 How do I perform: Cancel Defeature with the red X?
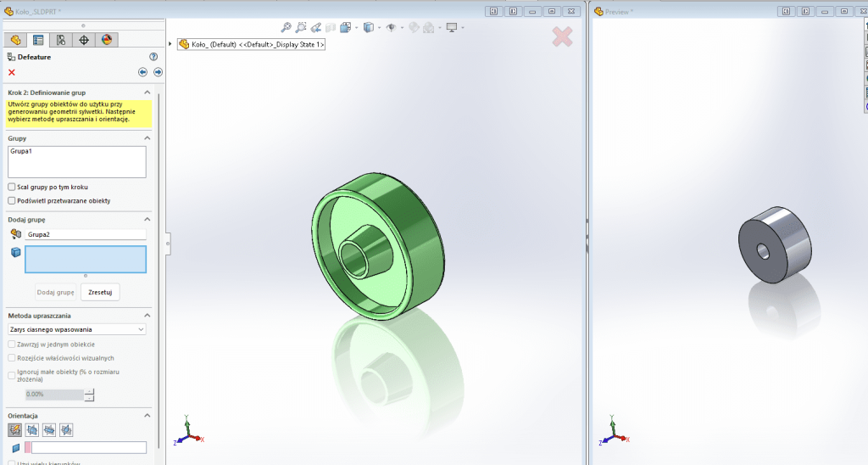point(12,72)
